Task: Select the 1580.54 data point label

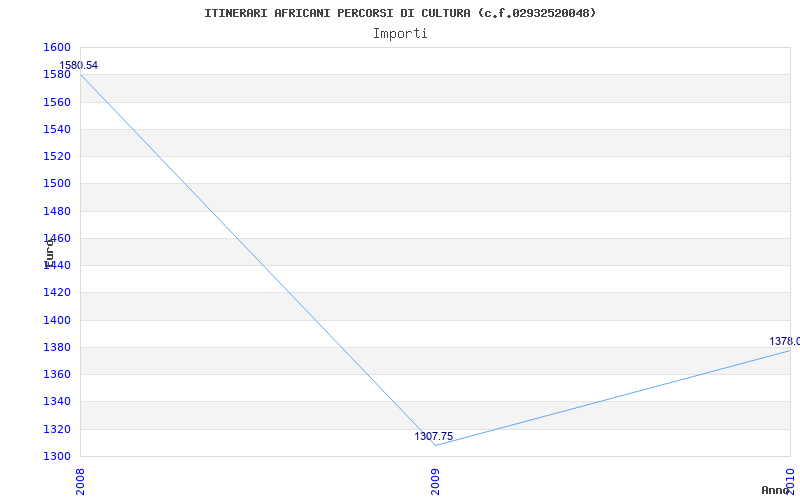Action: [x=79, y=65]
